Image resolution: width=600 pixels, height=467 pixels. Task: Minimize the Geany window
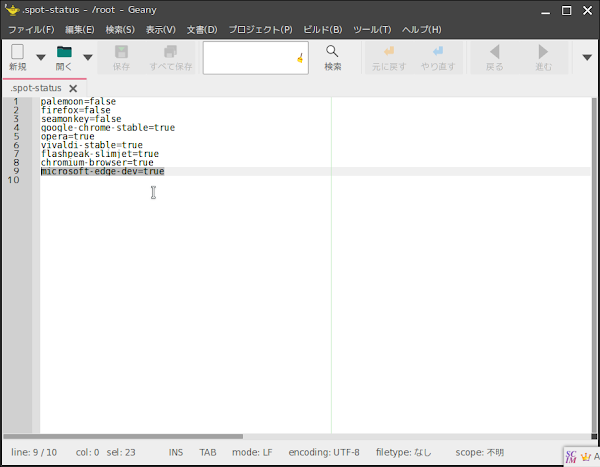pos(545,13)
